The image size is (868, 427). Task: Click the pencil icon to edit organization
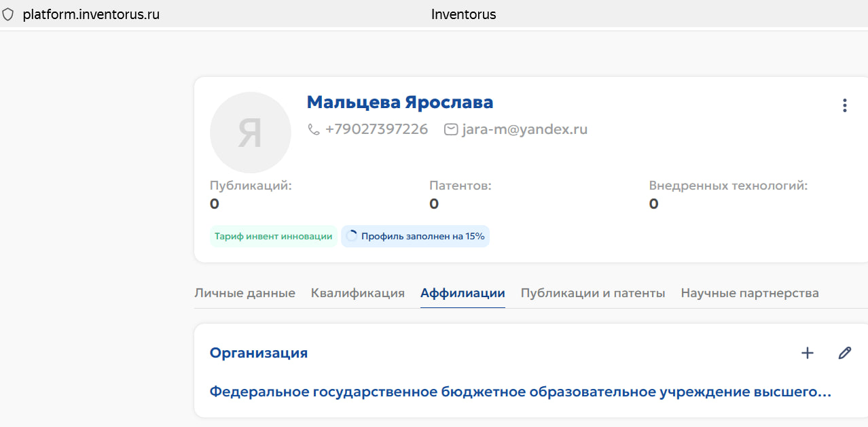click(x=844, y=353)
